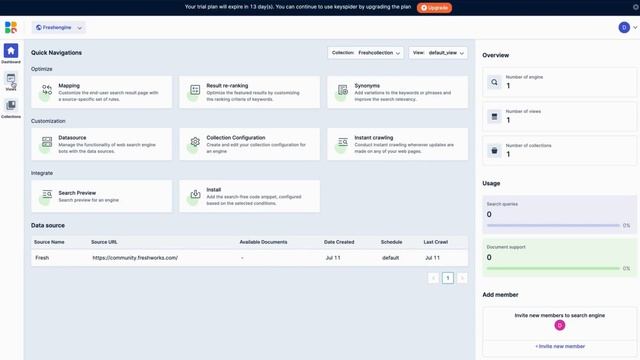Open the Result re-ranking title
Screen dimensions: 640x360
tap(227, 86)
